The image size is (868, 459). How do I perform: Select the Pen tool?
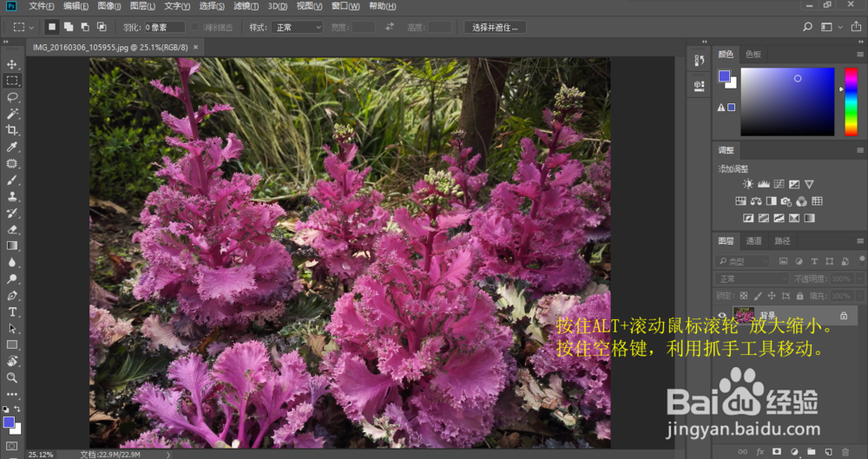coord(11,296)
